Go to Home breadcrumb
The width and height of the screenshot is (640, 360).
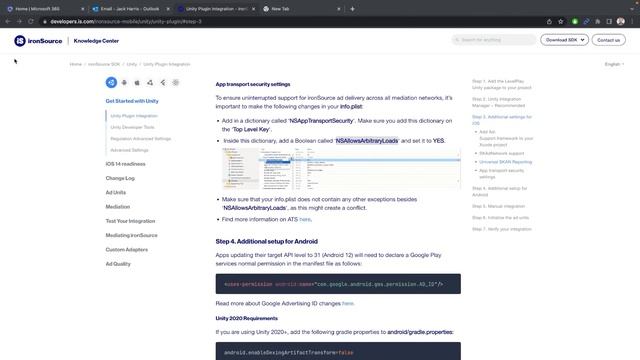76,64
